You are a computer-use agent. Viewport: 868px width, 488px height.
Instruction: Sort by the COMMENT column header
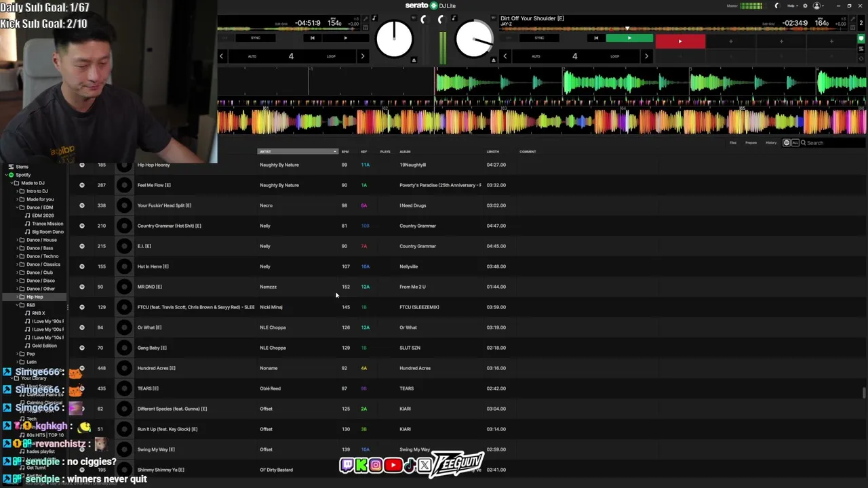(528, 152)
